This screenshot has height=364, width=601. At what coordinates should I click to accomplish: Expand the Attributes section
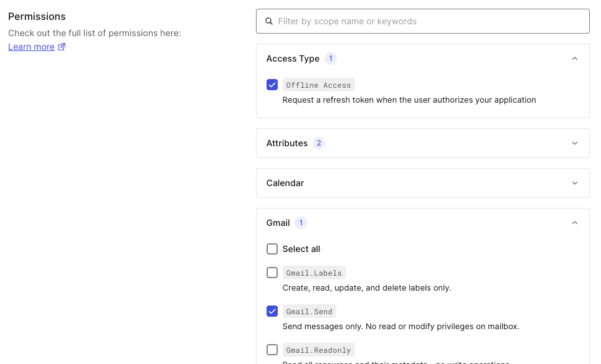(575, 142)
